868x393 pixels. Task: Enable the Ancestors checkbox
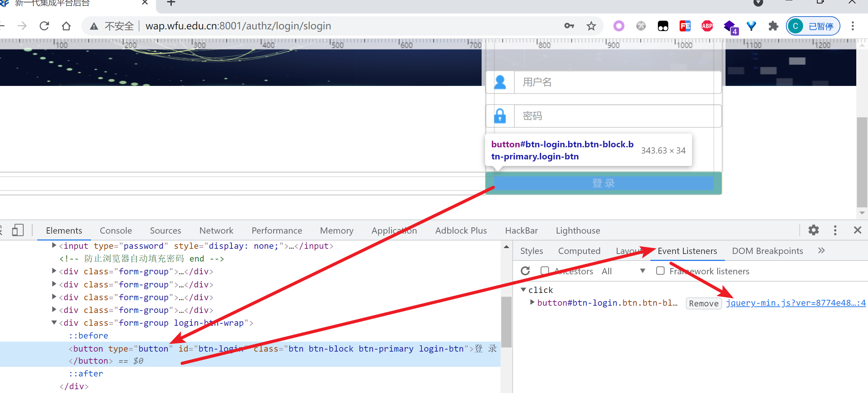point(545,271)
